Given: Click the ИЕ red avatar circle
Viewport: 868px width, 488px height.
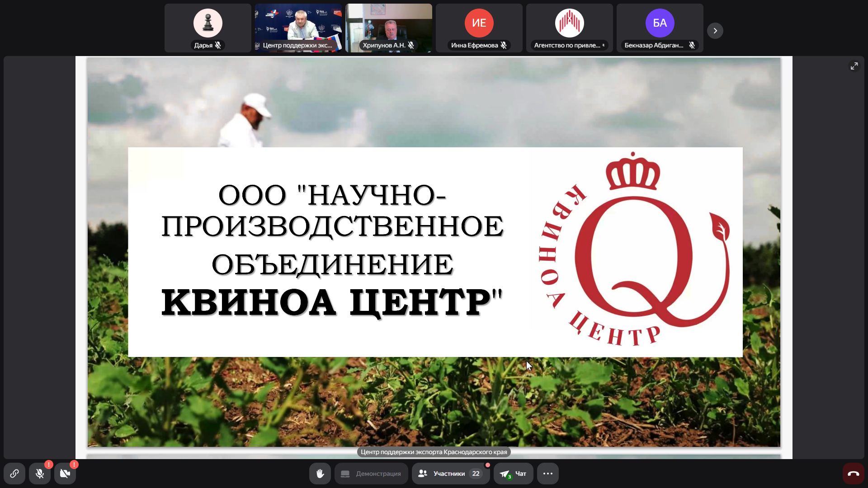Looking at the screenshot, I should [479, 23].
